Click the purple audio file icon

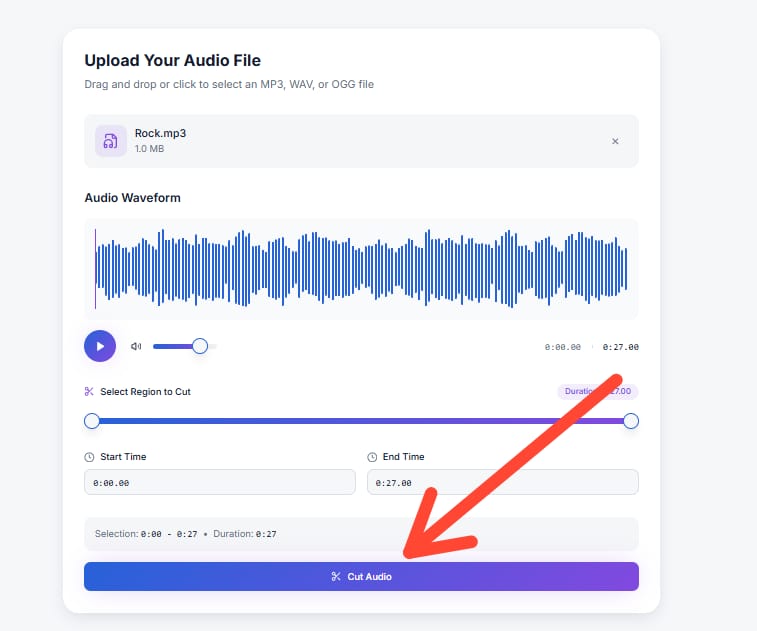point(111,141)
